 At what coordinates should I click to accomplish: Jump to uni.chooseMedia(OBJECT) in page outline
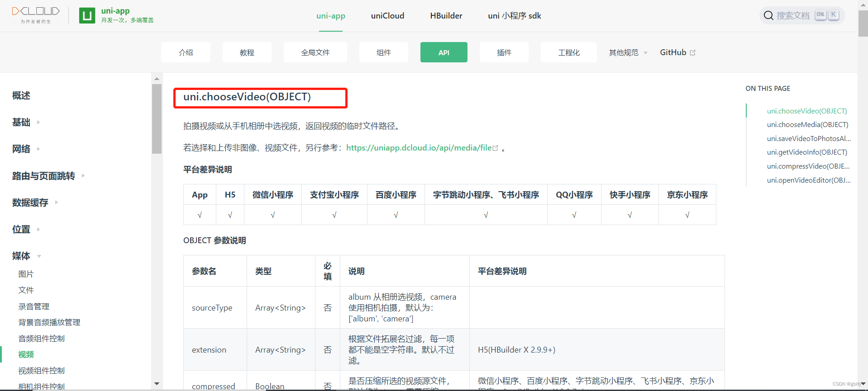pos(808,125)
